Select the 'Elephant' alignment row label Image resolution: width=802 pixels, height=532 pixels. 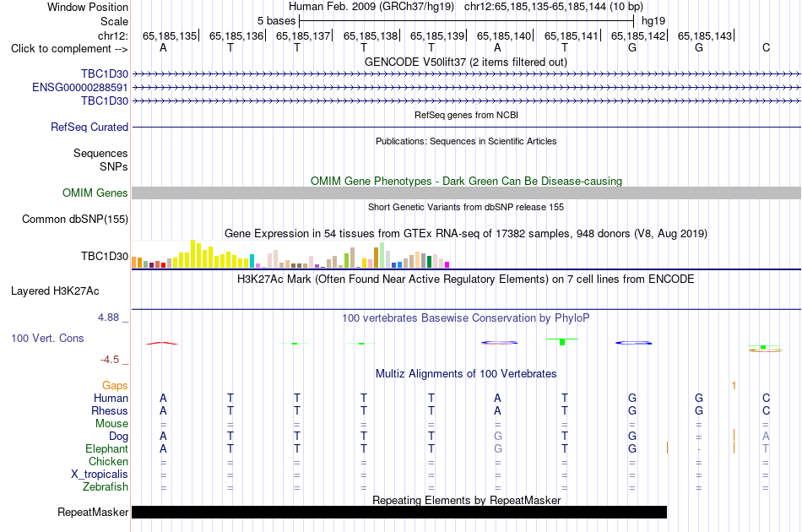point(106,449)
